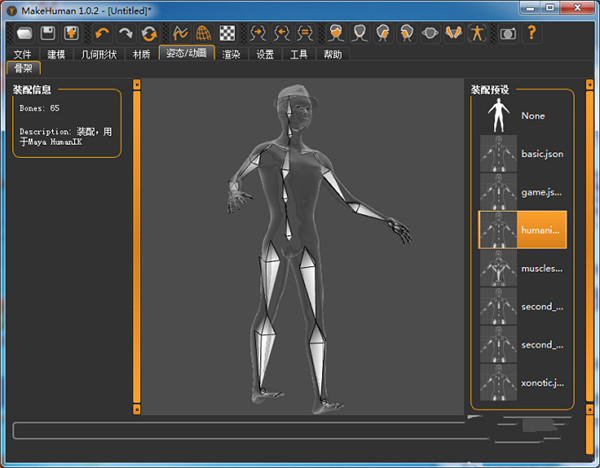The height and width of the screenshot is (468, 600).
Task: Select the game rig preset thumbnail
Action: [497, 192]
